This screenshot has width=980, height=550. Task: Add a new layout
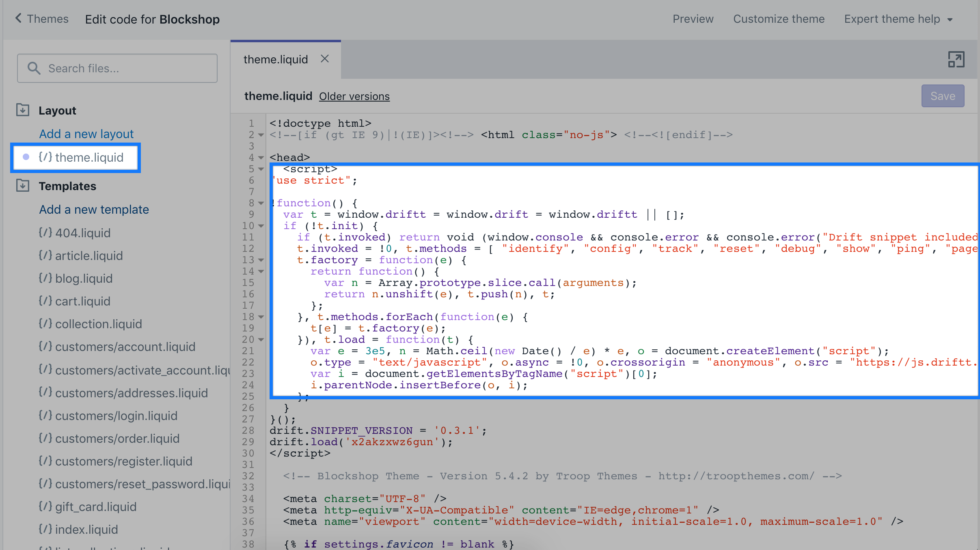[86, 134]
